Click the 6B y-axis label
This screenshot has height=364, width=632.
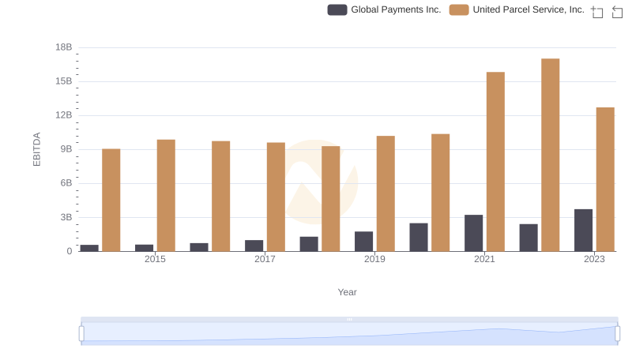pyautogui.click(x=66, y=183)
